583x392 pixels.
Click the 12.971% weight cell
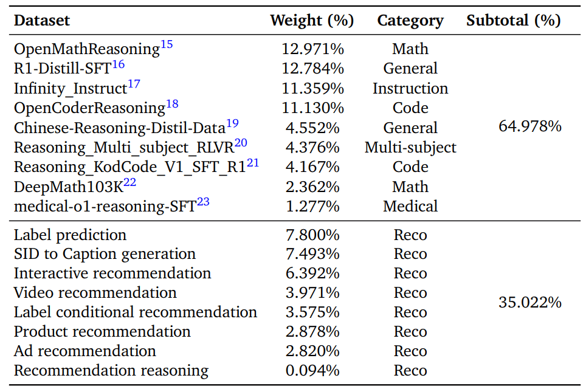[312, 49]
